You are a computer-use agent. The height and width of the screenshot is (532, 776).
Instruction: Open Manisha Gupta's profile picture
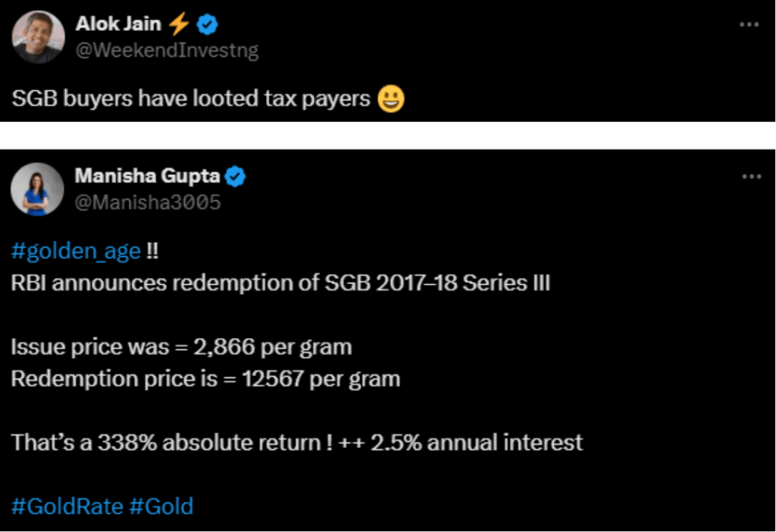click(x=36, y=189)
